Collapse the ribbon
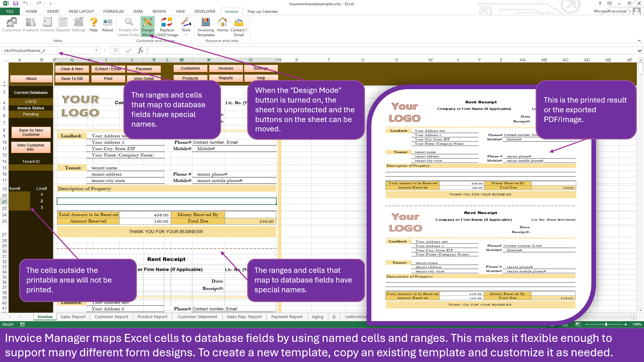 tap(639, 41)
